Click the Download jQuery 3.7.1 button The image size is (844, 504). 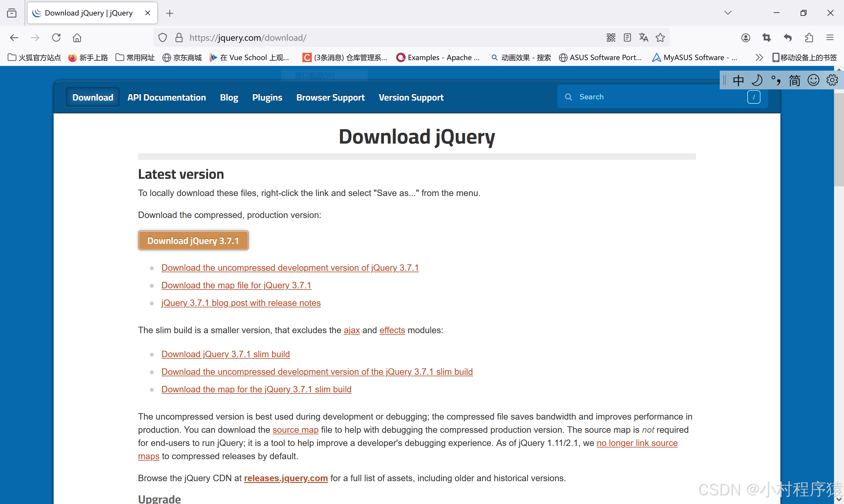click(193, 241)
